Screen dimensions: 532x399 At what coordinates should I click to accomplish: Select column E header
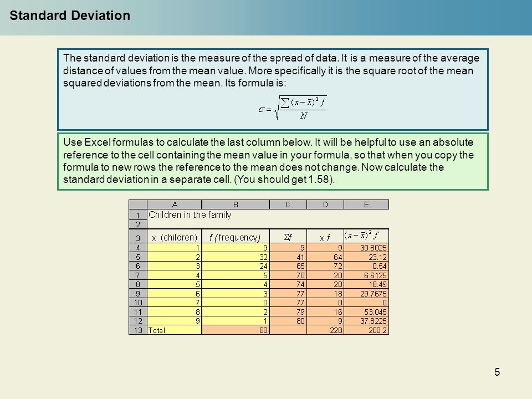[x=366, y=204]
